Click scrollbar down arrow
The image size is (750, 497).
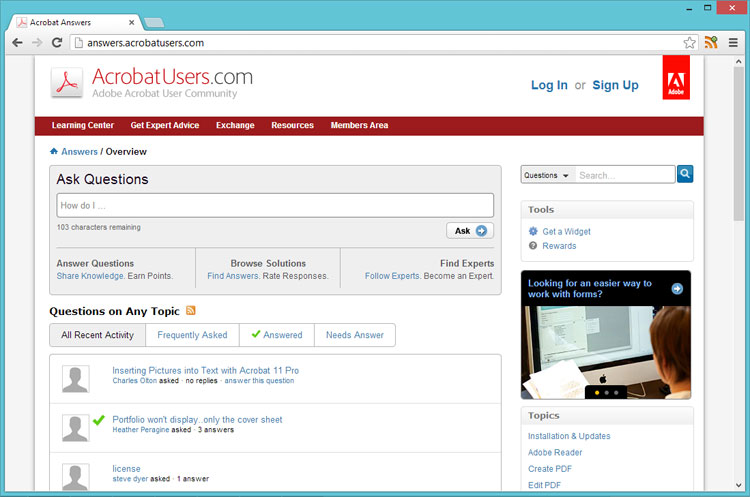(739, 485)
